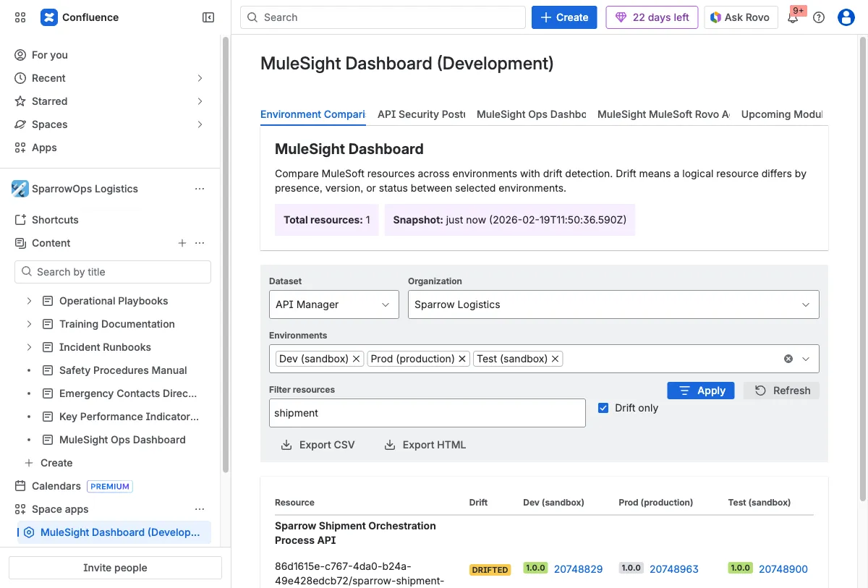This screenshot has height=588, width=868.
Task: Click the plus icon next to Content
Action: point(182,243)
